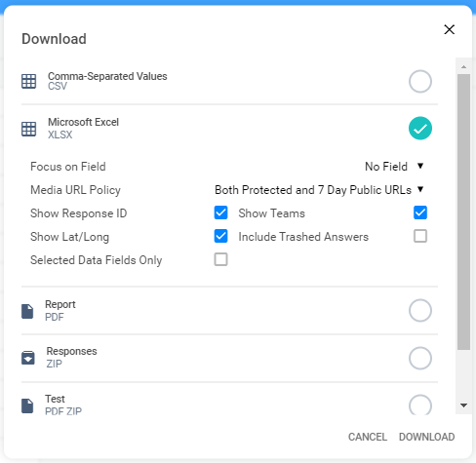
Task: Open the Focus on Field dropdown
Action: (394, 167)
